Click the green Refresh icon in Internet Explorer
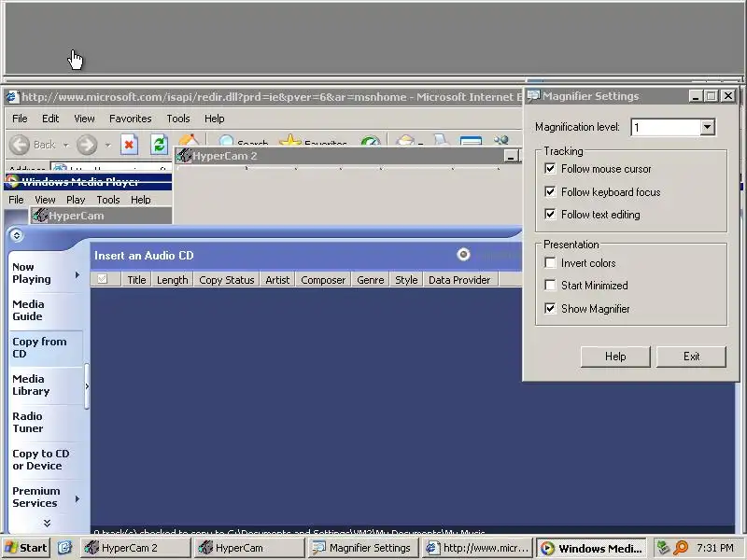 pos(159,145)
